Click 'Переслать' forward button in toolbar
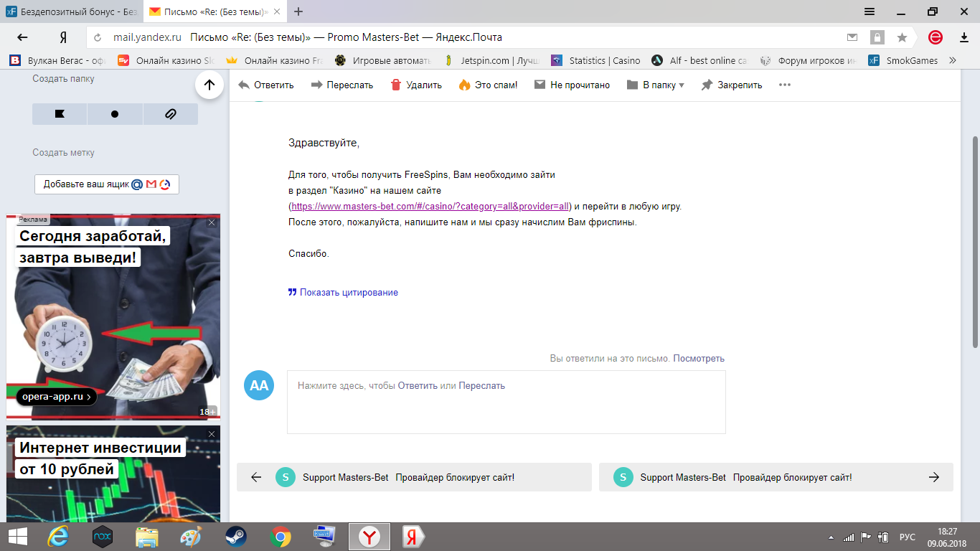Image resolution: width=980 pixels, height=551 pixels. tap(342, 85)
